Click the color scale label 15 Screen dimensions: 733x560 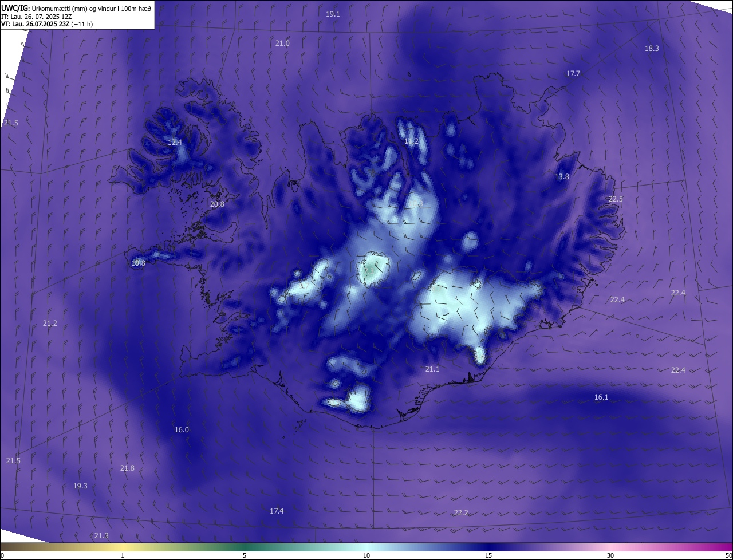tap(488, 556)
